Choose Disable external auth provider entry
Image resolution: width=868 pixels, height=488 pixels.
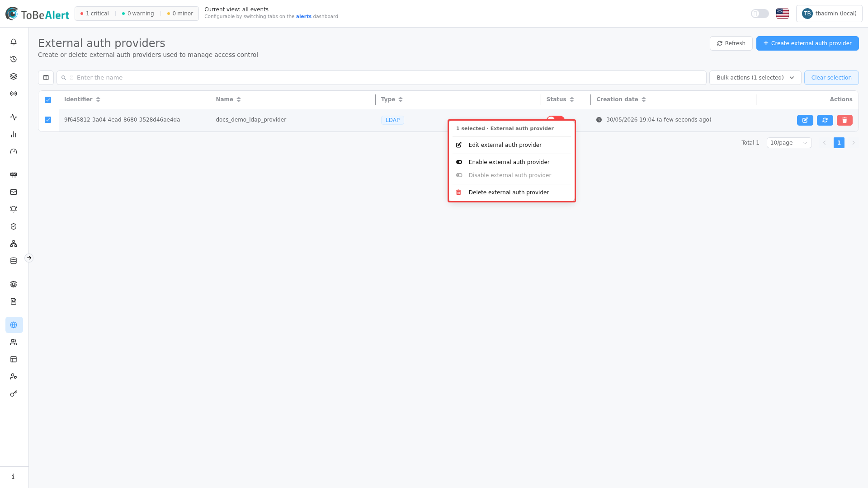[511, 175]
